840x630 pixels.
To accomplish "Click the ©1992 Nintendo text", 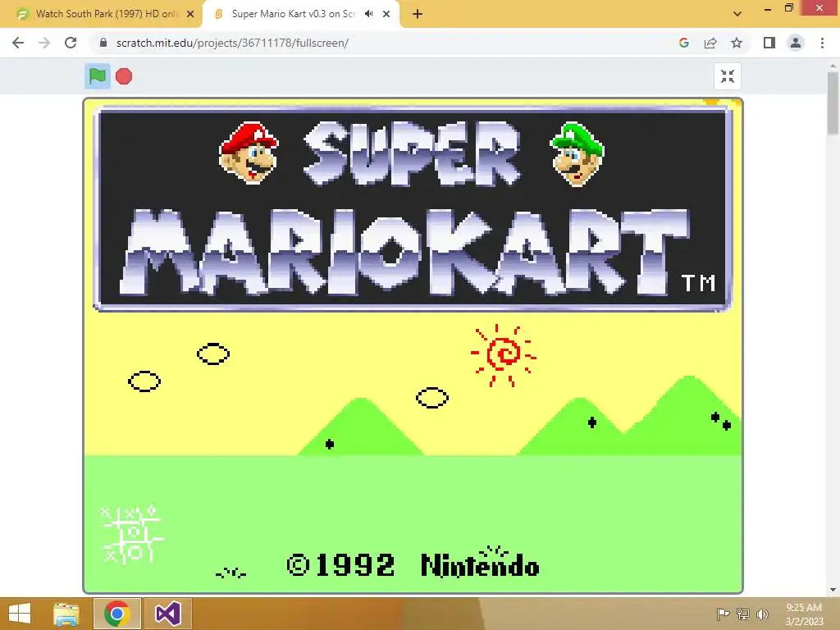I will [413, 566].
